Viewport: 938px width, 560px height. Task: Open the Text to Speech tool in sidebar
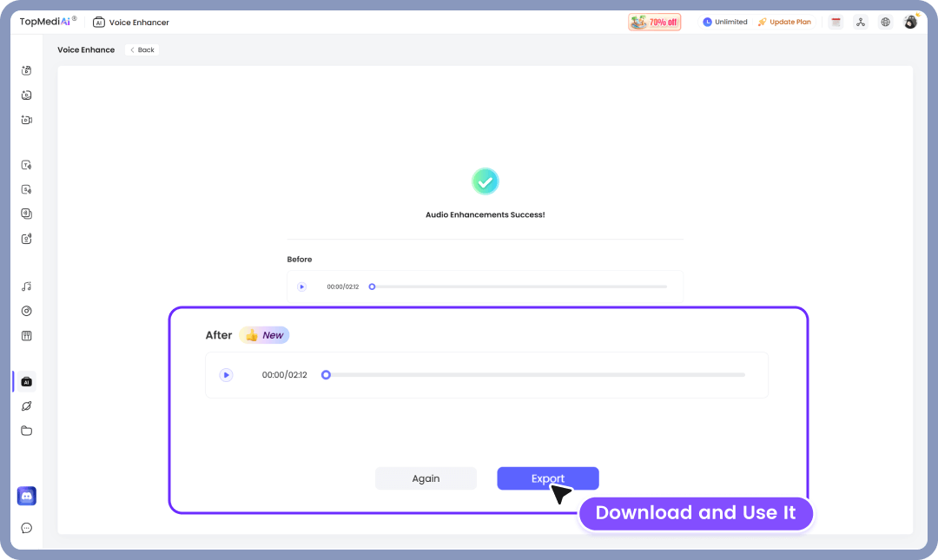click(26, 164)
